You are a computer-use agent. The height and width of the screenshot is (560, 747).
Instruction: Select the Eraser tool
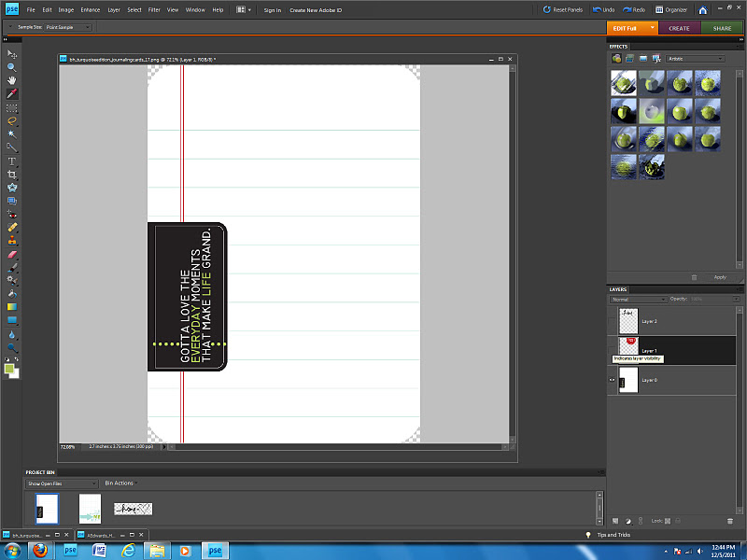[12, 254]
